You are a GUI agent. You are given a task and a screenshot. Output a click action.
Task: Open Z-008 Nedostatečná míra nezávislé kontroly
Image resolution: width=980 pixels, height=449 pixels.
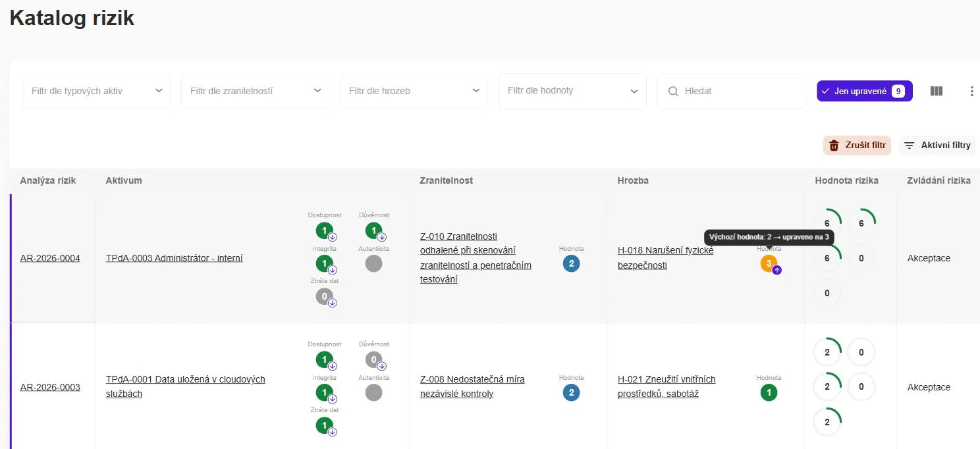(x=472, y=386)
